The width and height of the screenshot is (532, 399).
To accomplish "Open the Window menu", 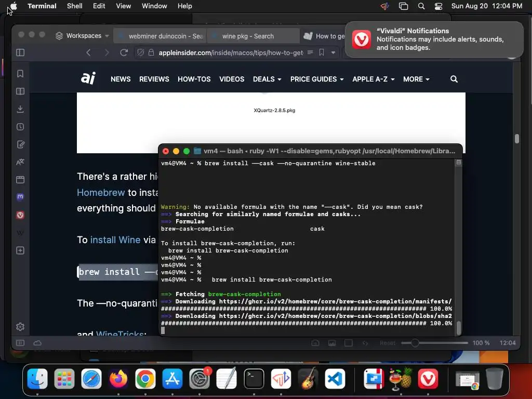I will [x=154, y=6].
